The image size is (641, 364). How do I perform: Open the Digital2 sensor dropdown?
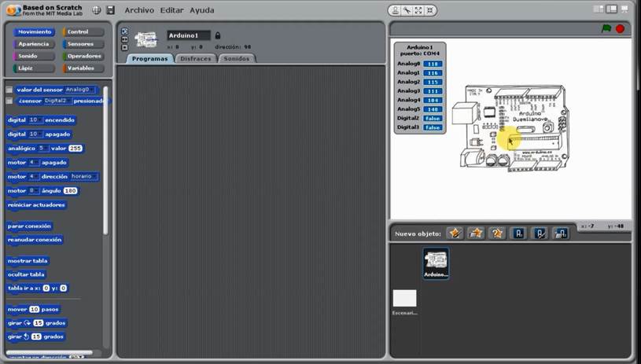coord(57,101)
